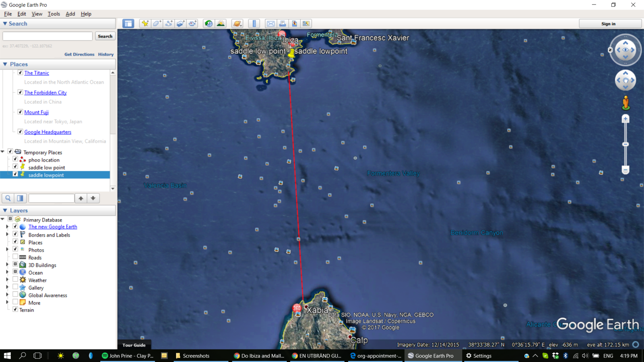Enable the Roads layer checkbox
644x362 pixels.
pyautogui.click(x=15, y=257)
